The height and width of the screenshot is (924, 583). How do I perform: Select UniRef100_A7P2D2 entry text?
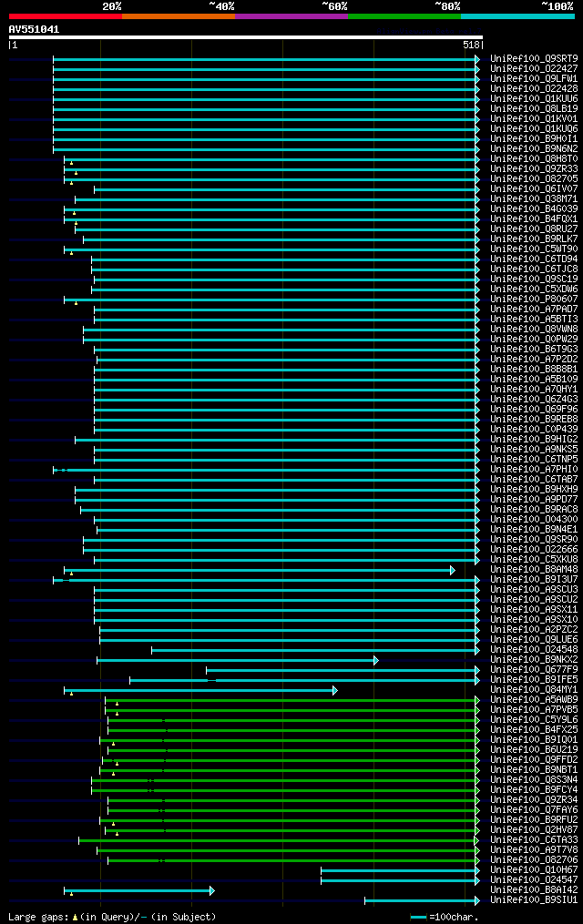(x=534, y=360)
